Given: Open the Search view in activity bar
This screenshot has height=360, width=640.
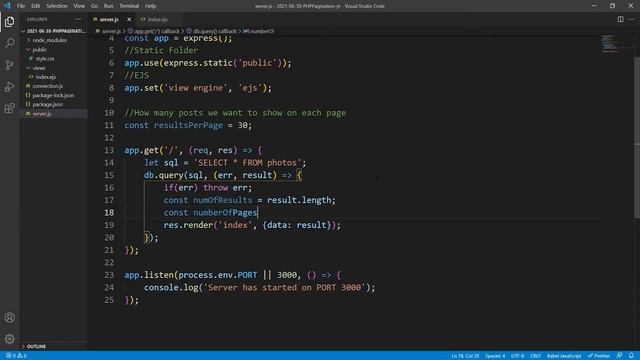Looking at the screenshot, I should click(9, 43).
